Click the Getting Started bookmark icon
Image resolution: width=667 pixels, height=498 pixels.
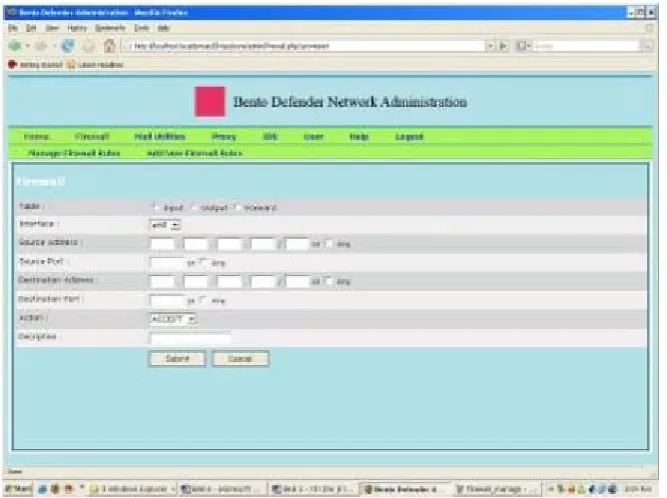(12, 65)
